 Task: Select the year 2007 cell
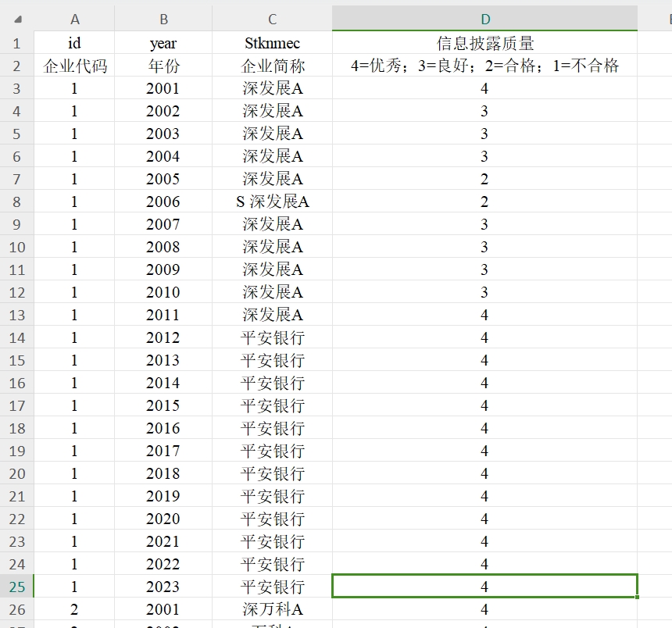(163, 224)
